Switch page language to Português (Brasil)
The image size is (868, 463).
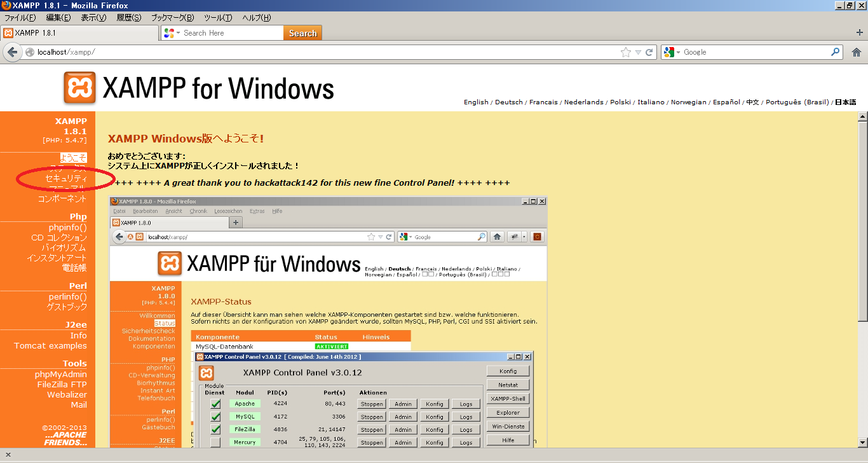tap(797, 102)
